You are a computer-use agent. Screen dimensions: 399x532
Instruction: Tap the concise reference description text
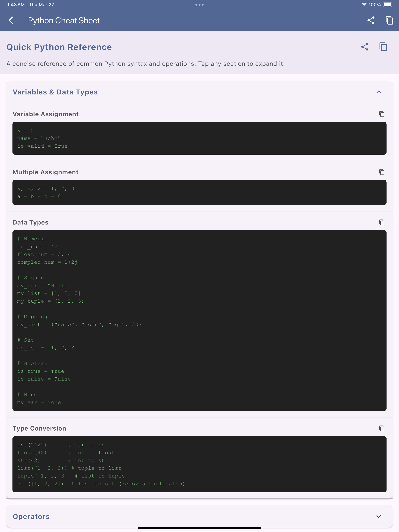coord(146,64)
